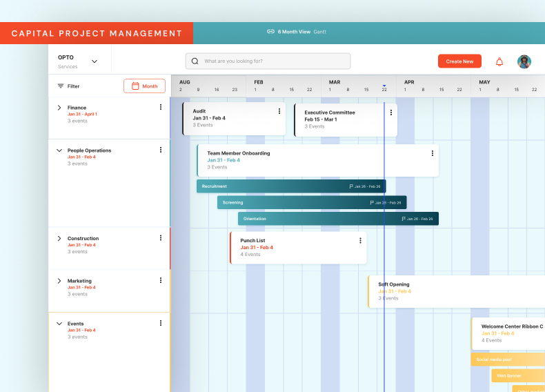Expand the Finance category row
The height and width of the screenshot is (392, 545).
tap(59, 108)
